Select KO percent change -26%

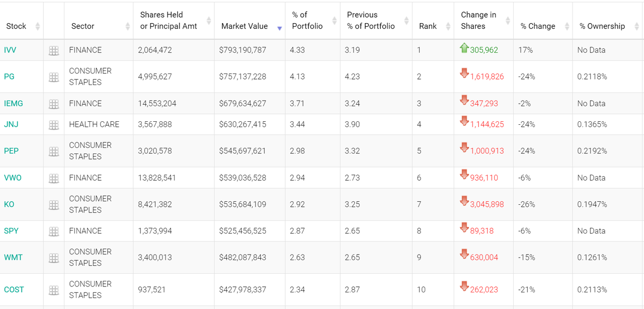point(527,205)
